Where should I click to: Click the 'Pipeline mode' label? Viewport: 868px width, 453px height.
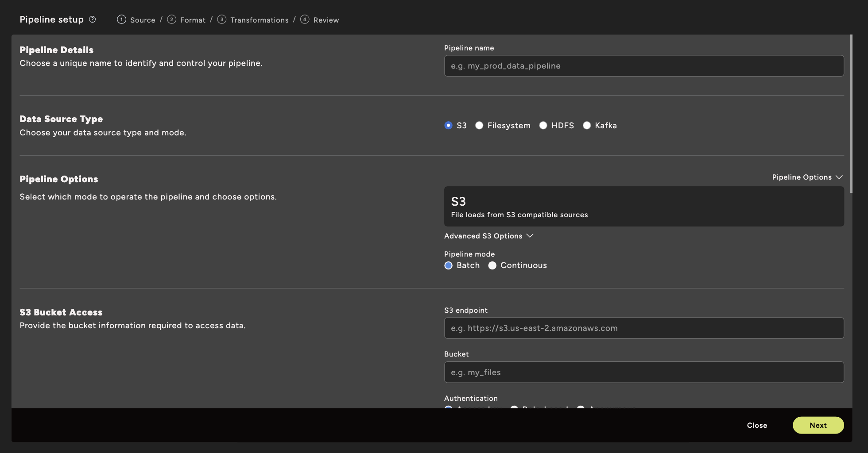(469, 254)
